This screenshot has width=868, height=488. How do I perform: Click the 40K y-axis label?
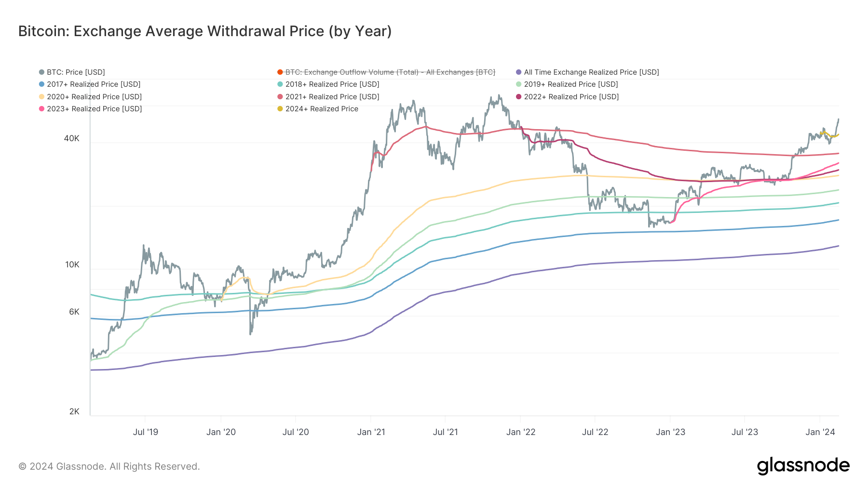click(72, 139)
